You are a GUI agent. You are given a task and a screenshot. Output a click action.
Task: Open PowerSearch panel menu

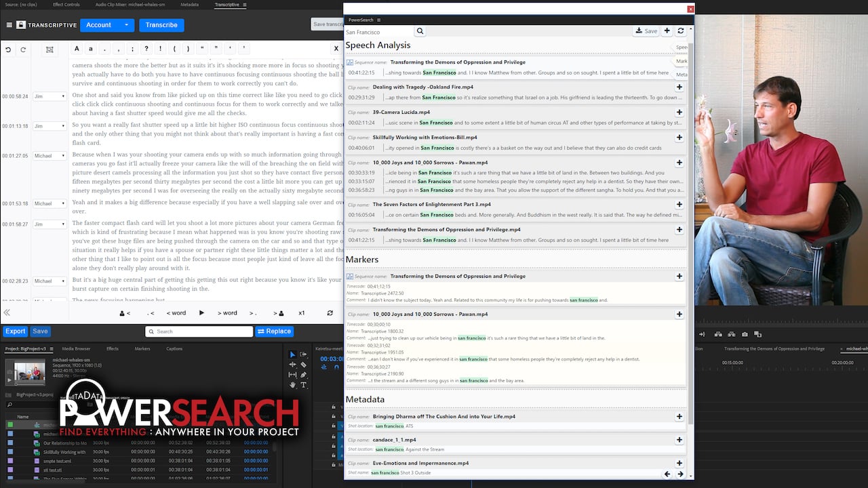(x=379, y=20)
